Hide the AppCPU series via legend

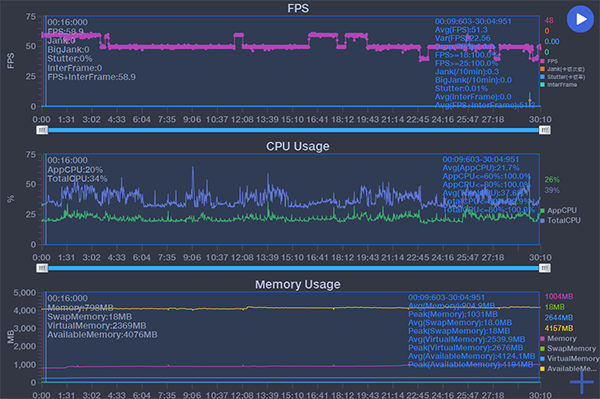[x=558, y=210]
